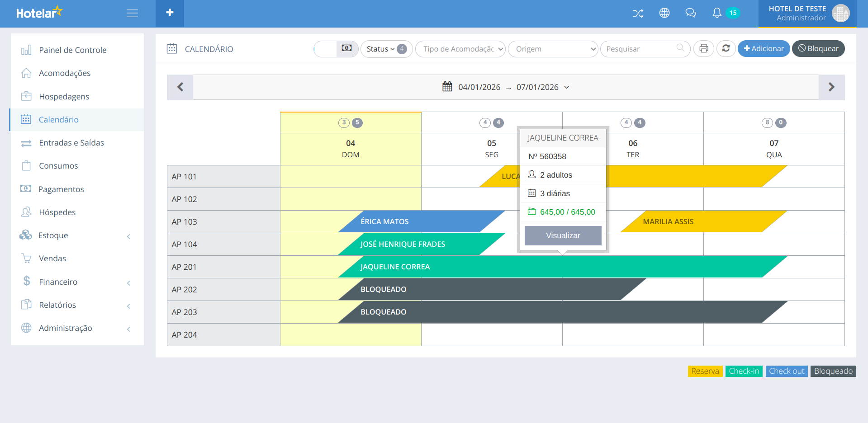Viewport: 868px width, 423px height.
Task: Click the print calendar icon
Action: click(703, 49)
